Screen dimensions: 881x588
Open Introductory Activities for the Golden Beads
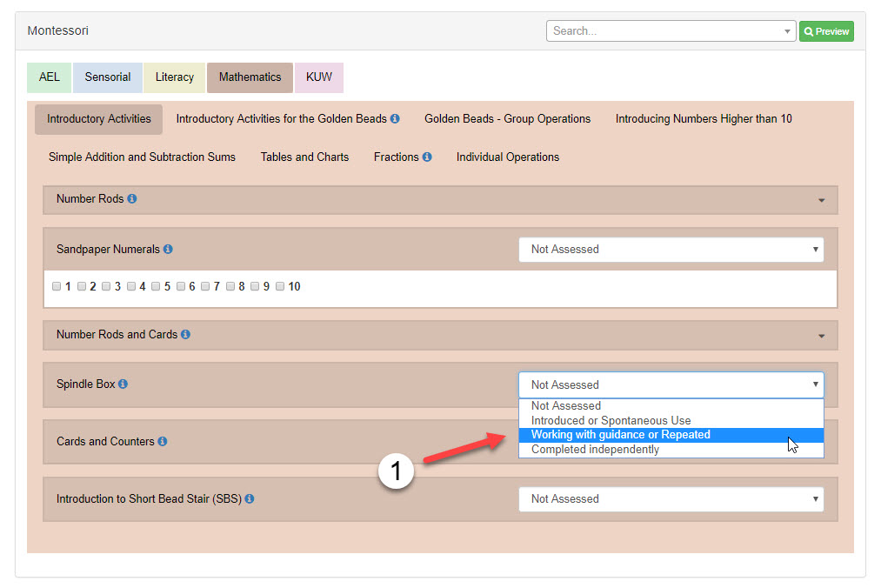pos(282,118)
